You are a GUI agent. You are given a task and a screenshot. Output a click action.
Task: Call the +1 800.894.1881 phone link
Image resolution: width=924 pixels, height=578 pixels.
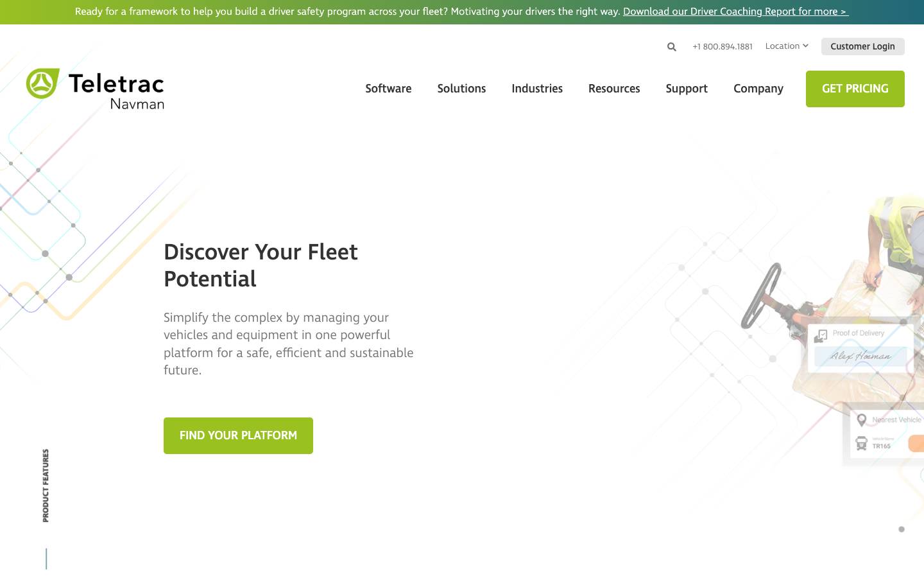tap(723, 46)
